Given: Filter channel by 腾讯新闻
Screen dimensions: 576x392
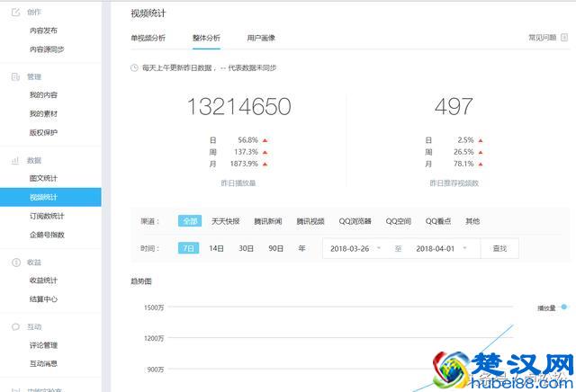Looking at the screenshot, I should [x=268, y=221].
